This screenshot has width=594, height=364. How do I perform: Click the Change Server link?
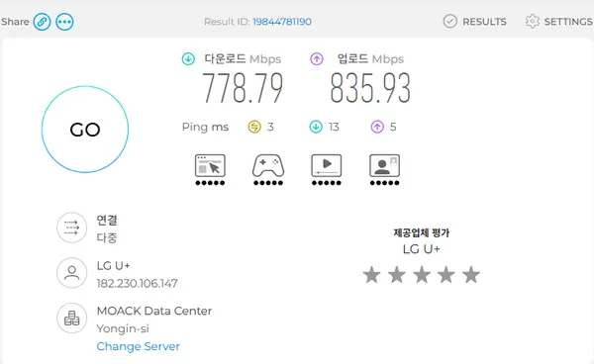click(x=139, y=346)
